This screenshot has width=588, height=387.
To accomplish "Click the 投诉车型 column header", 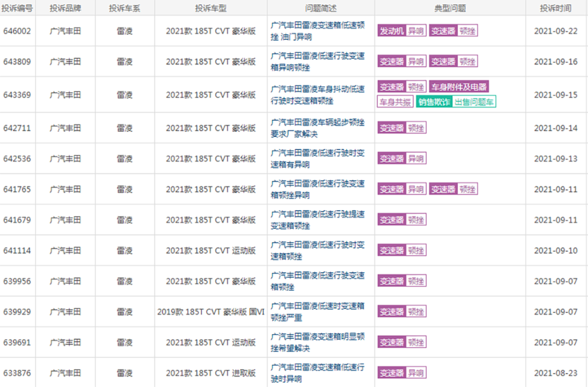I will tap(211, 8).
